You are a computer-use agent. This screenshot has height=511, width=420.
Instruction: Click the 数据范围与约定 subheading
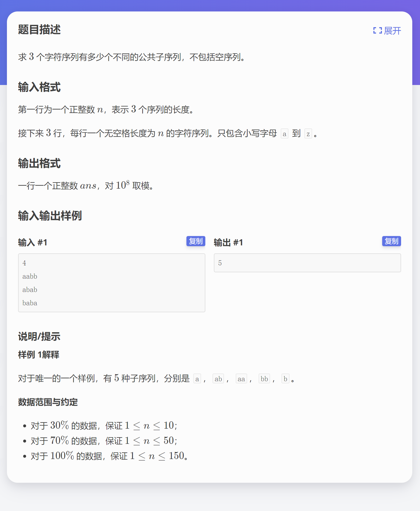point(48,402)
